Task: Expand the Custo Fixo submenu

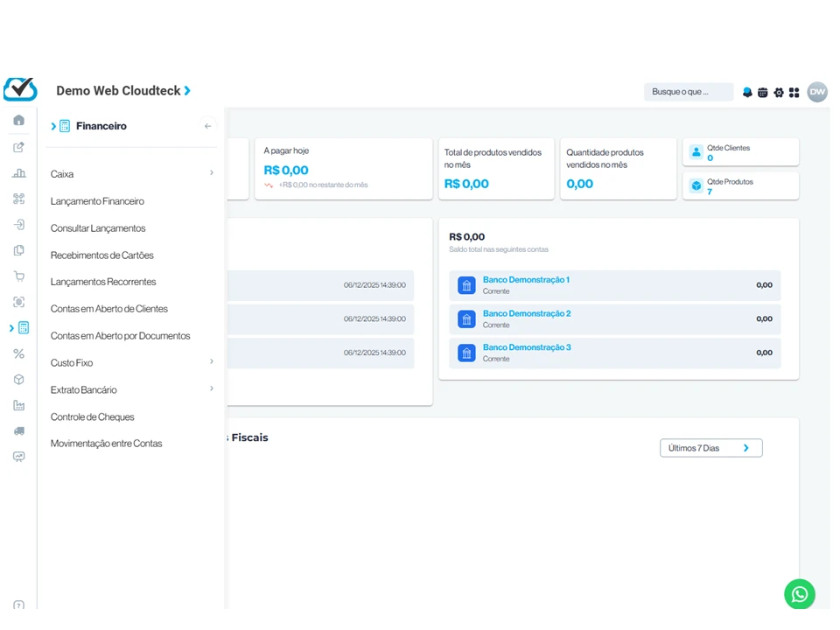Action: point(211,362)
